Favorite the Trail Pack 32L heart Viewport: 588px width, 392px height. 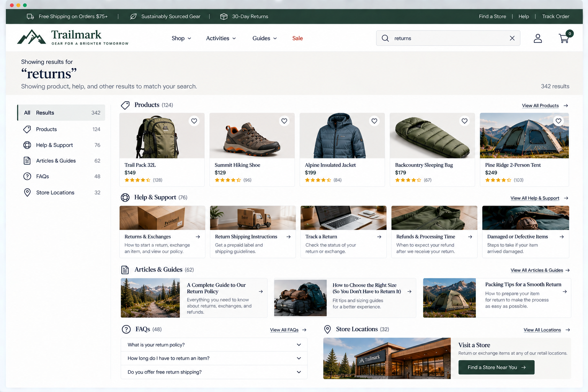click(194, 121)
